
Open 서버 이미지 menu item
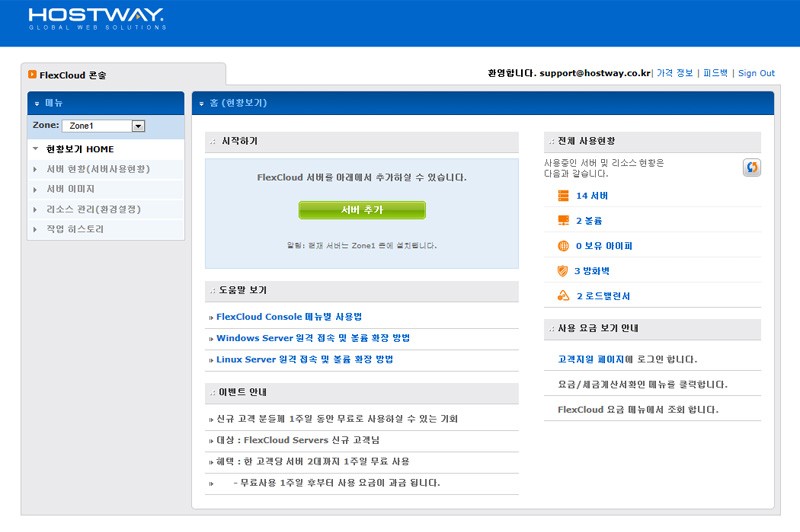tap(70, 189)
